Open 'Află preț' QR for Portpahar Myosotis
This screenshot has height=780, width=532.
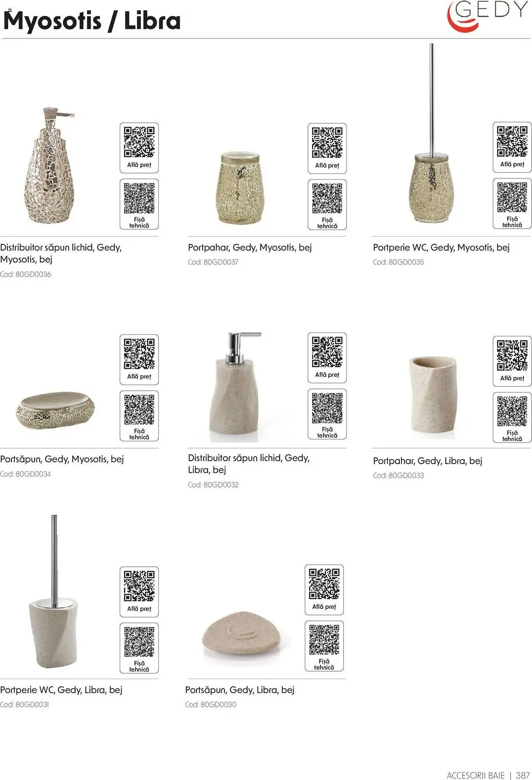[x=327, y=149]
